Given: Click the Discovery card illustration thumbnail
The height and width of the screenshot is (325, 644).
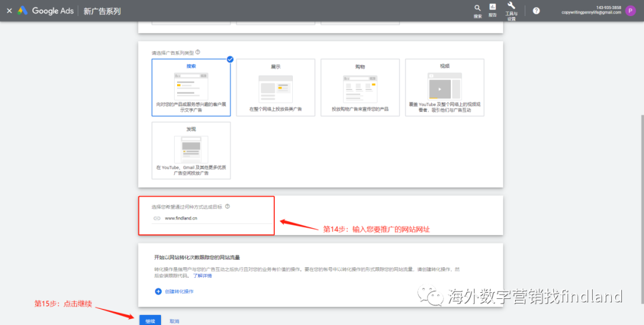Looking at the screenshot, I should (191, 150).
